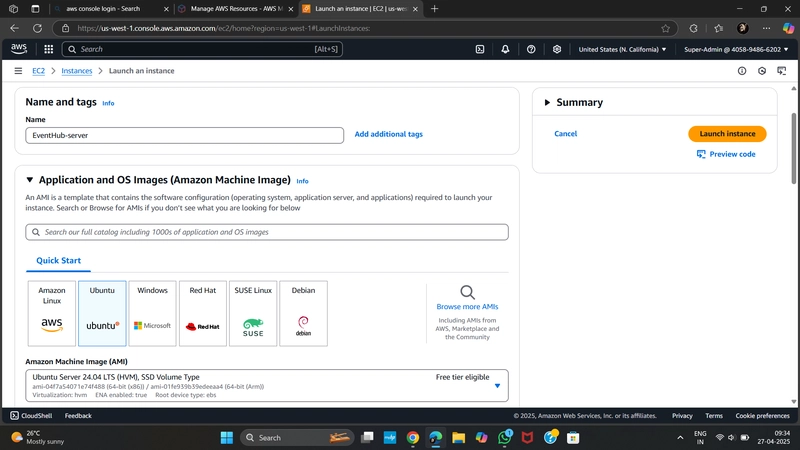
Task: Expand the Summary section
Action: (x=547, y=103)
